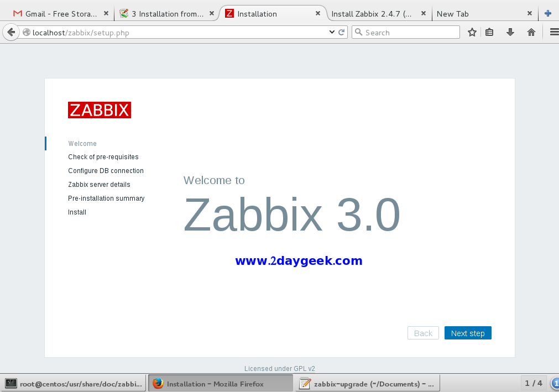
Task: Select Configure DB connection step
Action: (106, 171)
